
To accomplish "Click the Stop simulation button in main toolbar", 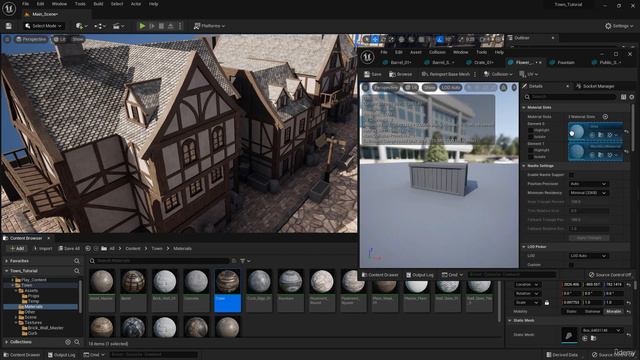I will [162, 26].
